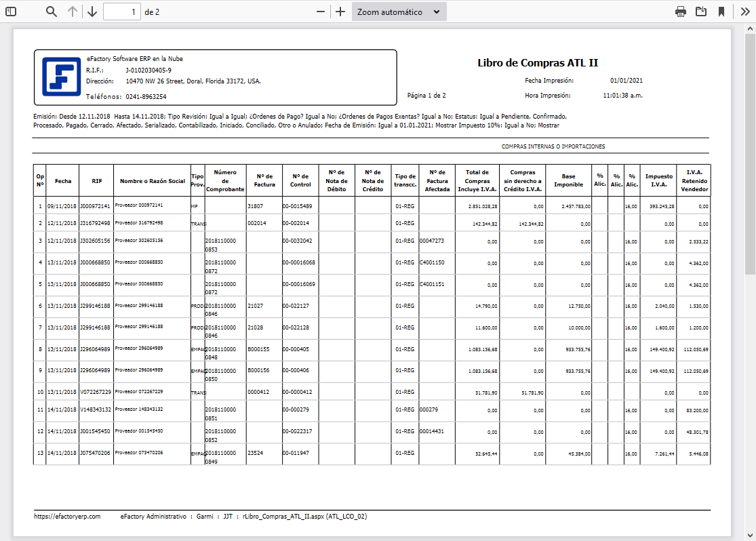Toggle the sidebar panel
Image resolution: width=756 pixels, height=541 pixels.
12,12
